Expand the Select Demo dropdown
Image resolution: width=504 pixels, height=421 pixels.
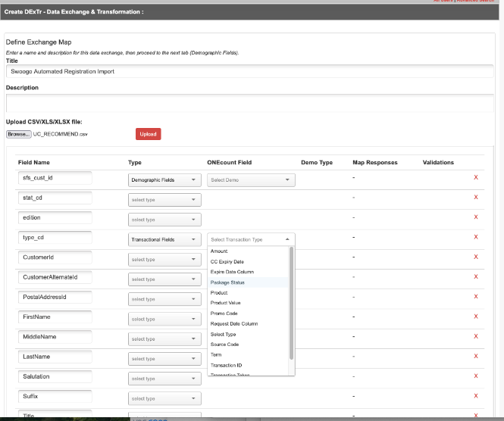pyautogui.click(x=251, y=179)
